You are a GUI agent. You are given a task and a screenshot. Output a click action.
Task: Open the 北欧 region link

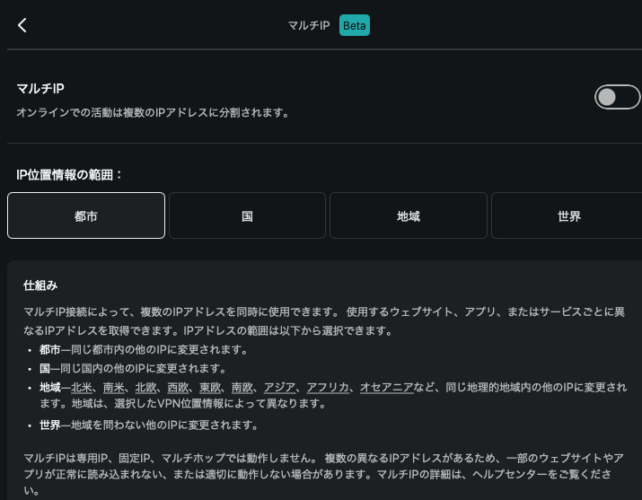[145, 387]
